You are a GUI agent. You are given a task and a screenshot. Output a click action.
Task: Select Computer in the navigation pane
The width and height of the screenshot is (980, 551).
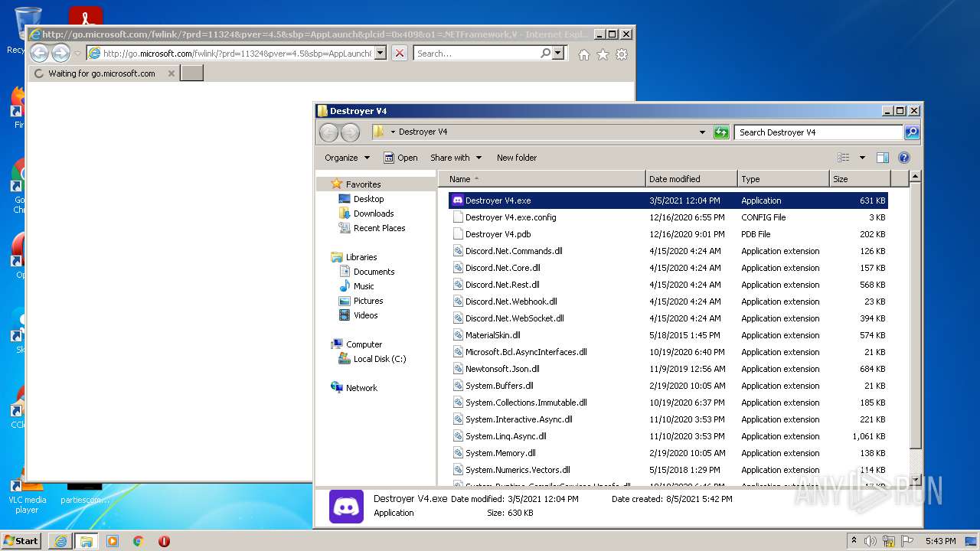click(364, 344)
